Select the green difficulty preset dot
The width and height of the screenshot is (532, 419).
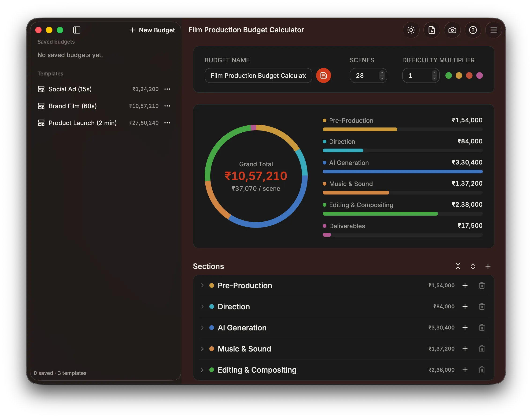[449, 75]
